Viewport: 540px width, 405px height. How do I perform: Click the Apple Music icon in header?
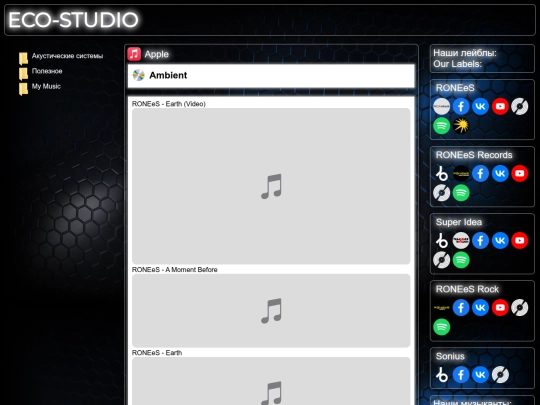[134, 54]
